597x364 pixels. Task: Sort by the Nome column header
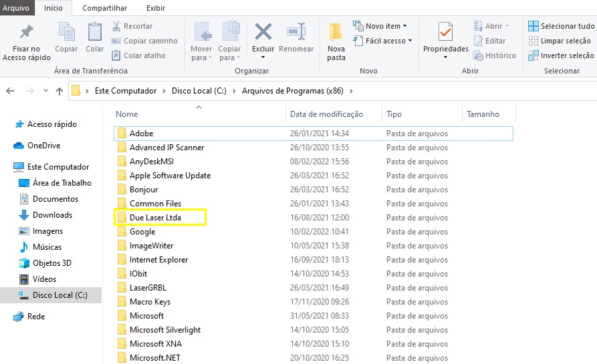(199, 114)
